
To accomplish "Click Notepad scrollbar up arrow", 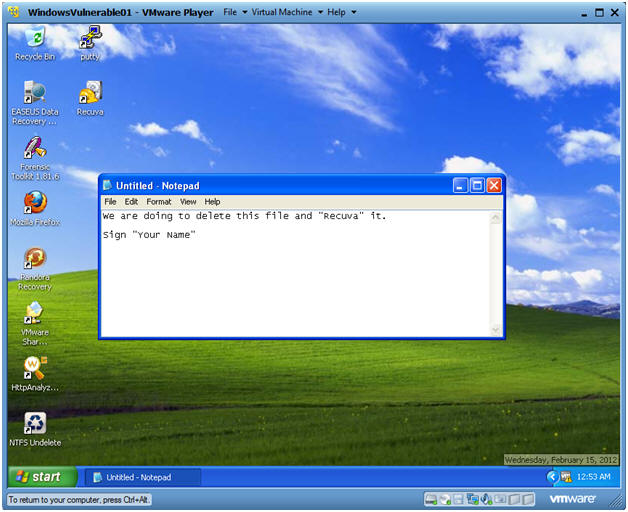I will pos(496,218).
